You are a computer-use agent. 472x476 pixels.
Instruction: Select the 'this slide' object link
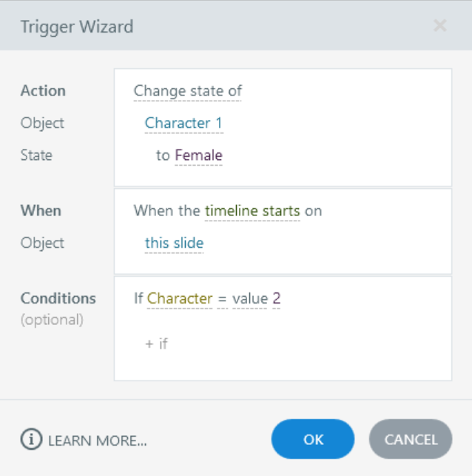pyautogui.click(x=174, y=243)
